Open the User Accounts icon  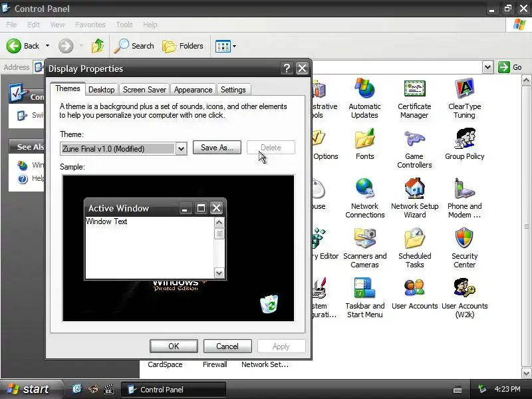coord(414,294)
